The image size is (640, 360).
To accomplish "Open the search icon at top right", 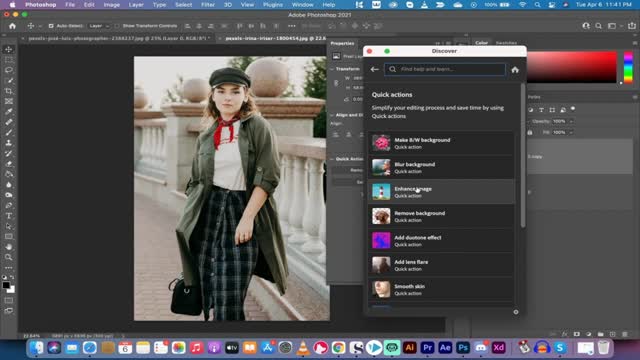I will 598,26.
